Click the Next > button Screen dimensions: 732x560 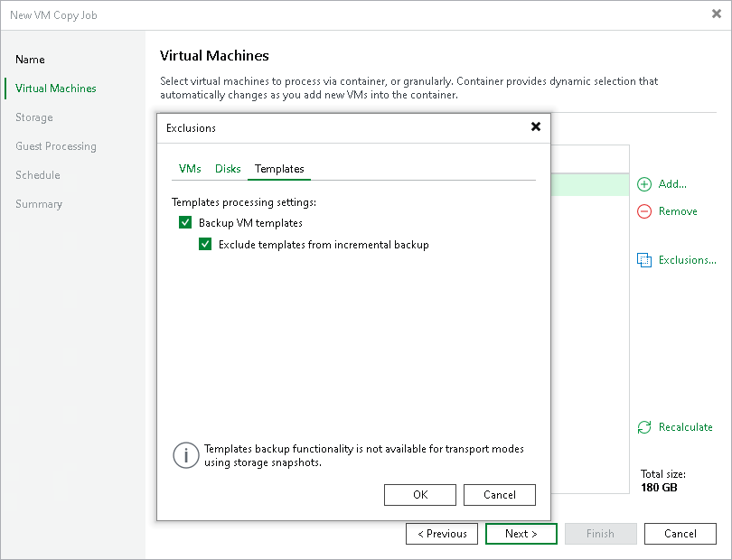click(521, 534)
